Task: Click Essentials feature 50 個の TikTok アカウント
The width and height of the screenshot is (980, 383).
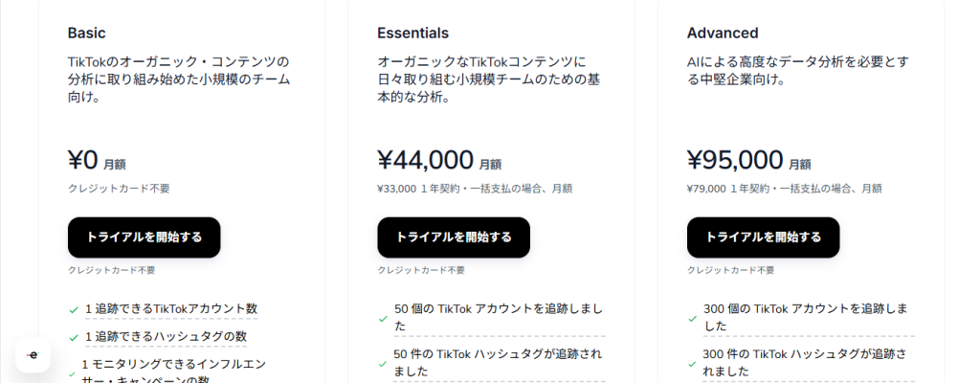Action: 498,317
